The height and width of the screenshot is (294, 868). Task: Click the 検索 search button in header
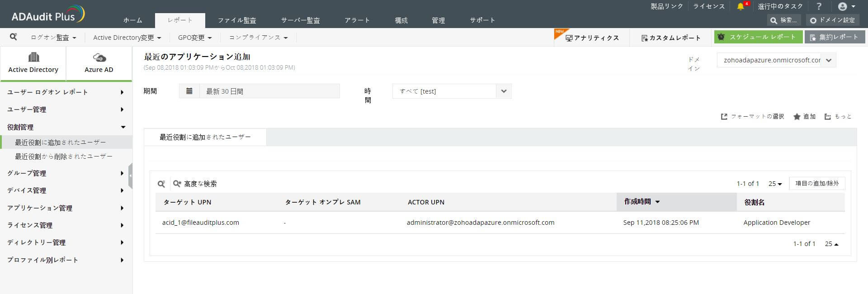[783, 20]
